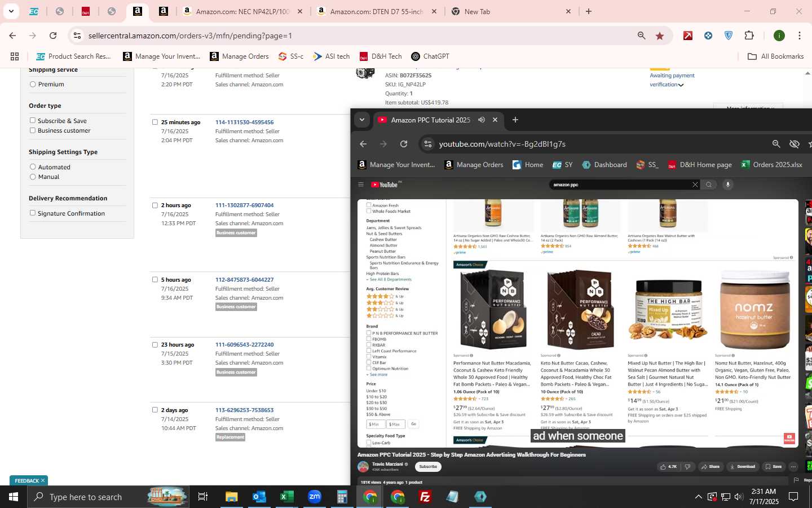
Task: Tick checkbox for order 111-1302877-6907404
Action: 155,205
